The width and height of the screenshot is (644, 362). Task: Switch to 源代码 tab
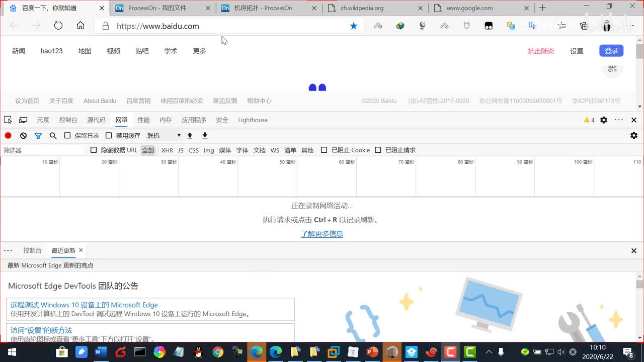(96, 120)
